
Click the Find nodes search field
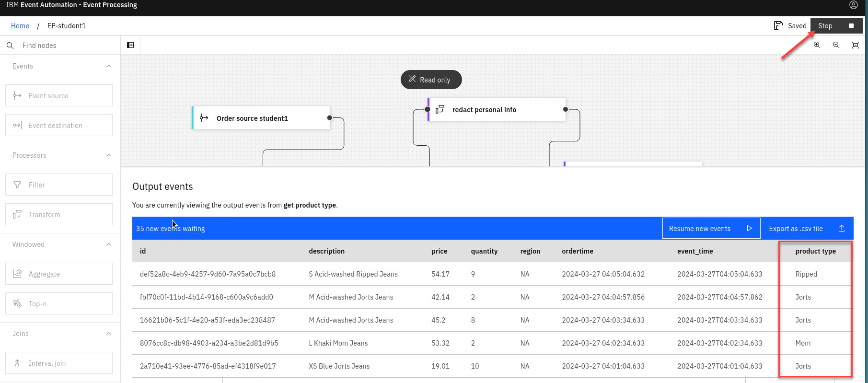tap(67, 46)
